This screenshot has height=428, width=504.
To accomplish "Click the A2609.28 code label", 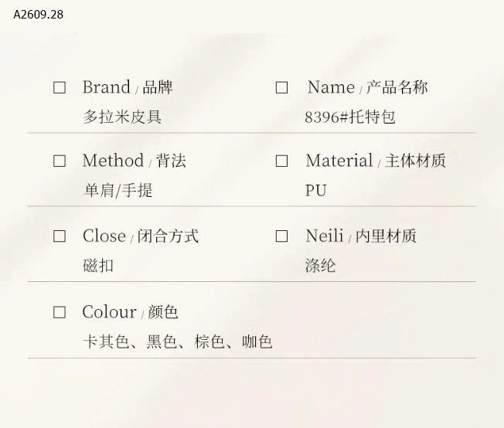I will pos(39,15).
